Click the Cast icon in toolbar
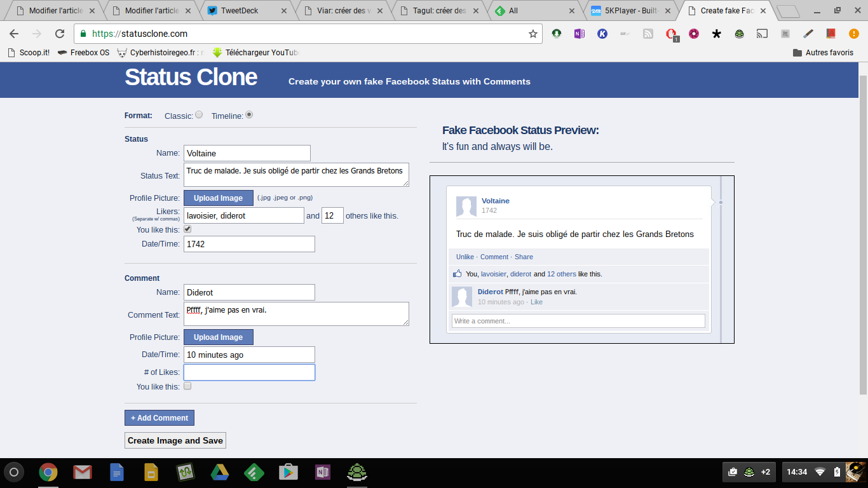868x488 pixels. 762,34
